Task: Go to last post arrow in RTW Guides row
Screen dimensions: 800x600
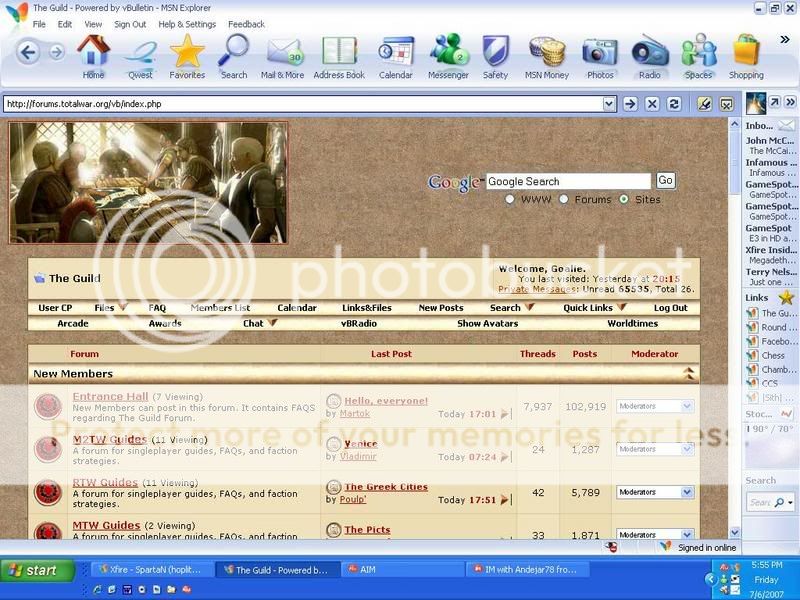Action: (505, 500)
